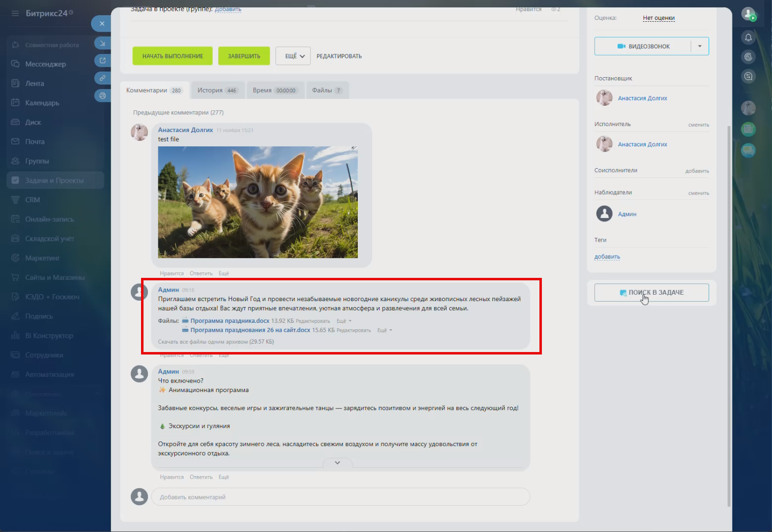
Task: Open Сотрудники sidebar item
Action: [44, 355]
